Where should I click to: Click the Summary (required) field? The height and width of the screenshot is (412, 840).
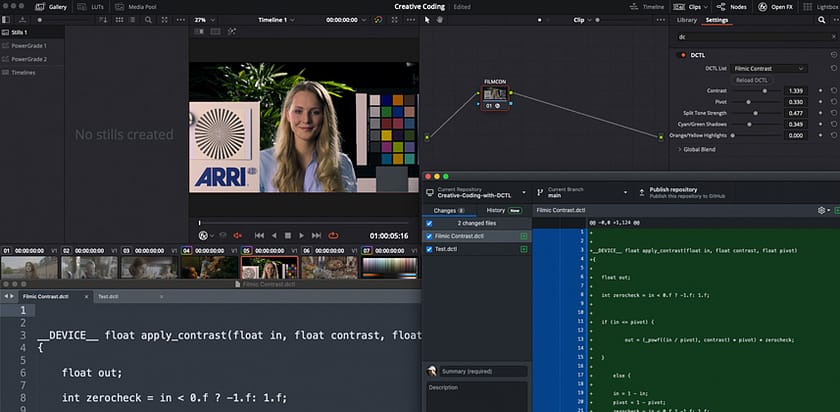coord(484,371)
